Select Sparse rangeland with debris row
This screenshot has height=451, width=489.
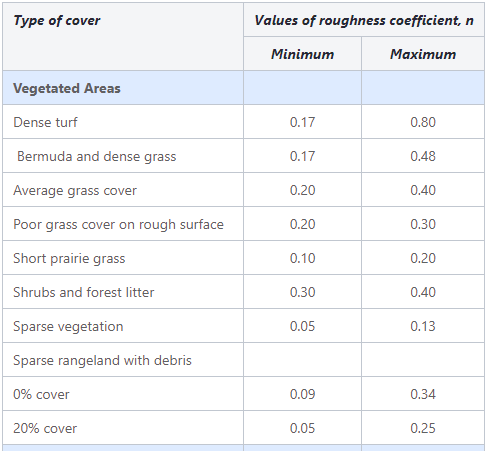[244, 360]
